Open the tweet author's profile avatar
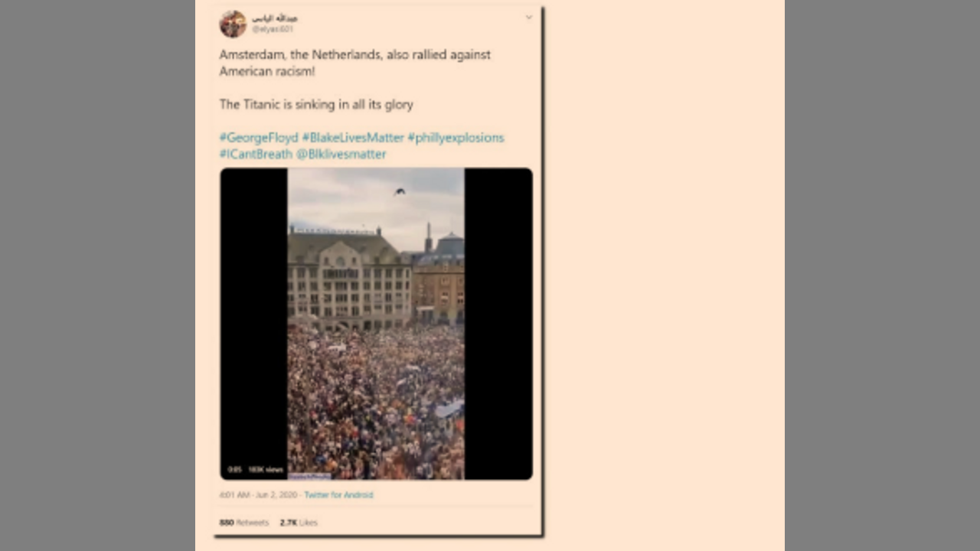Image resolution: width=980 pixels, height=551 pixels. point(233,24)
